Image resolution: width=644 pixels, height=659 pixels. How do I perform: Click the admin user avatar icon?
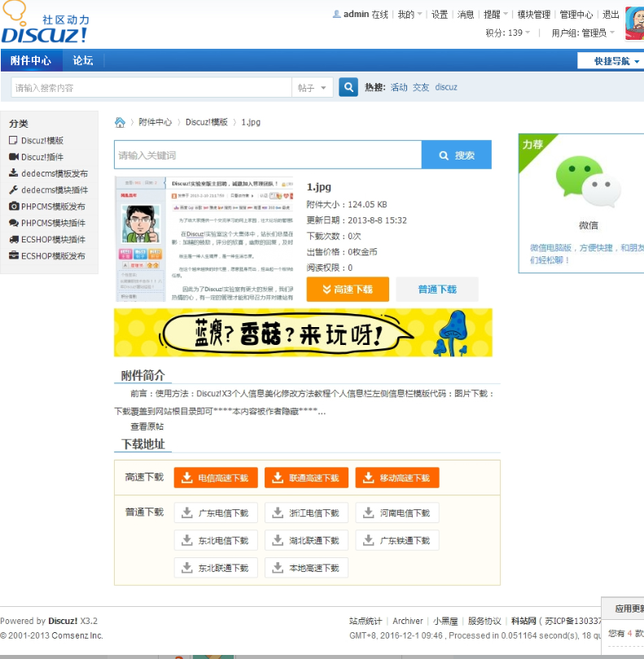pyautogui.click(x=336, y=15)
